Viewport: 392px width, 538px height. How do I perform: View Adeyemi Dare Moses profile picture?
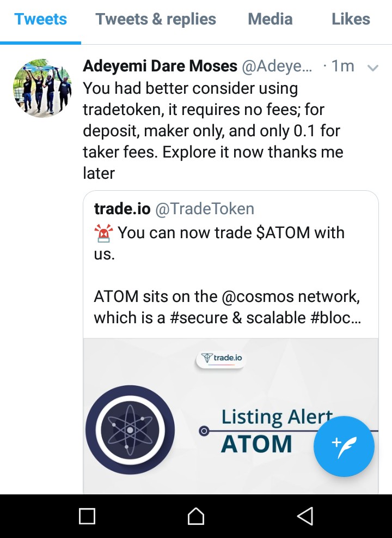coord(42,88)
